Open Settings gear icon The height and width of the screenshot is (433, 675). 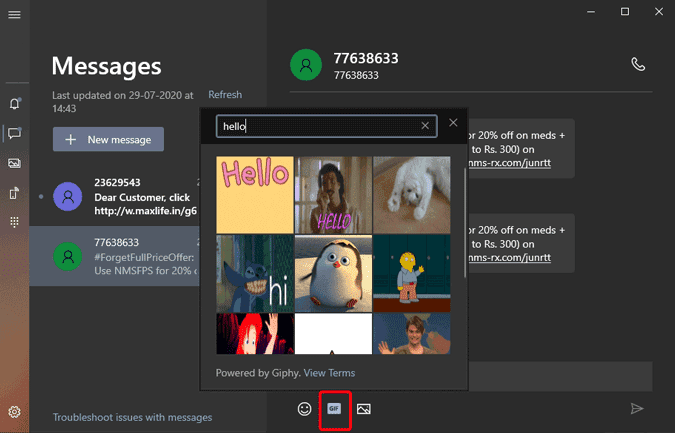pos(14,412)
